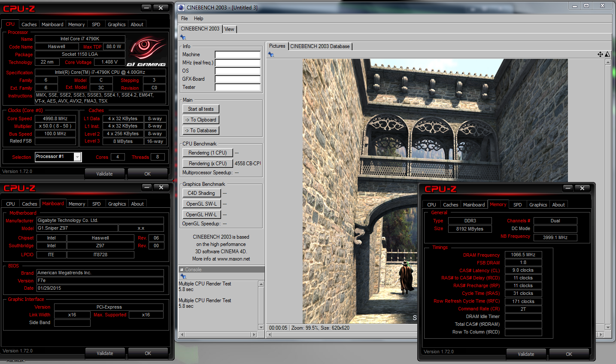Run Rendering (1 CPU) benchmark
The width and height of the screenshot is (616, 364).
[208, 153]
